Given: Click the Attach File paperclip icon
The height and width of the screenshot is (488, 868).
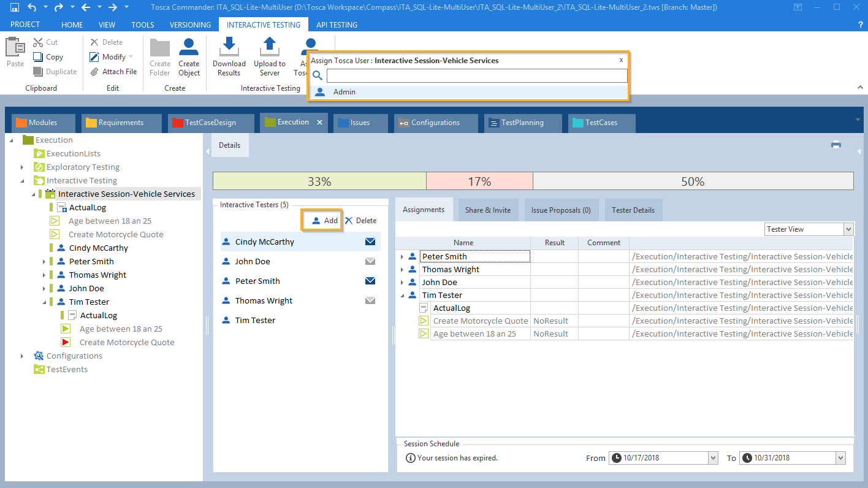Looking at the screenshot, I should click(x=94, y=72).
